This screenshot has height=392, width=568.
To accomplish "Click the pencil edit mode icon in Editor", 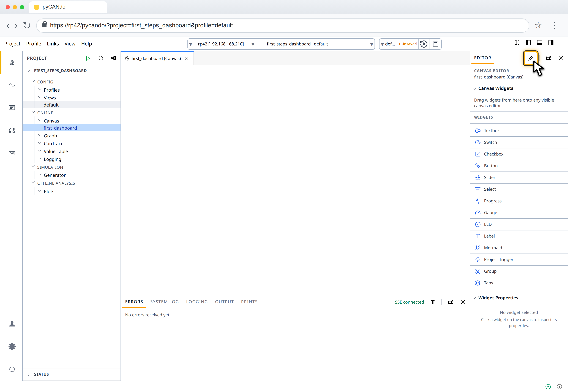I will tap(531, 58).
